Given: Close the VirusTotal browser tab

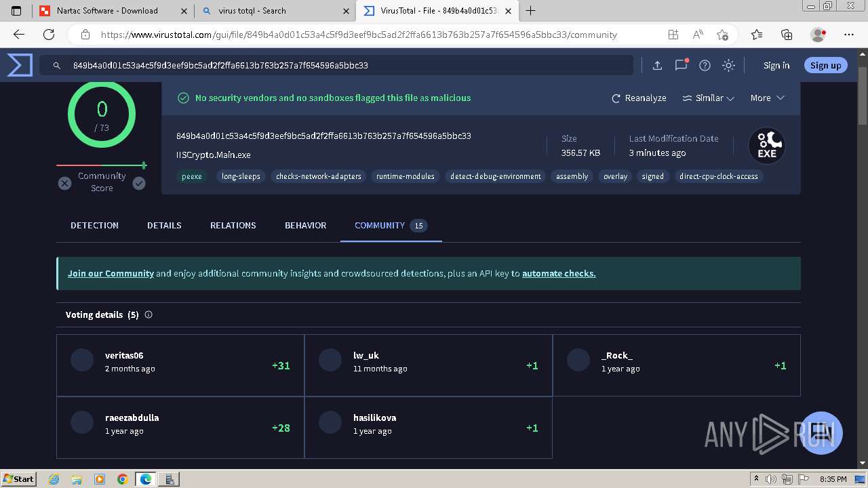Looking at the screenshot, I should tap(508, 11).
